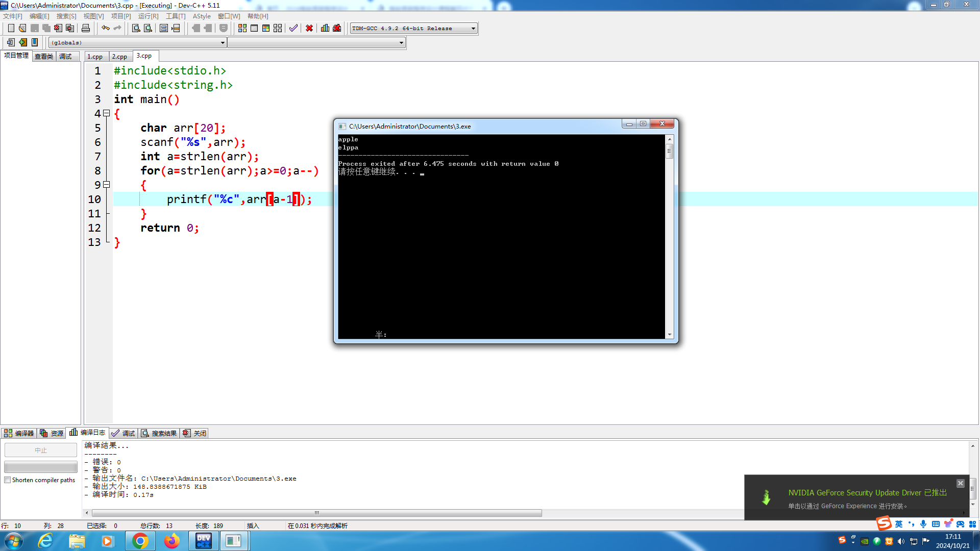The width and height of the screenshot is (980, 551).
Task: Collapse the for-loop fold at line 9
Action: [107, 185]
